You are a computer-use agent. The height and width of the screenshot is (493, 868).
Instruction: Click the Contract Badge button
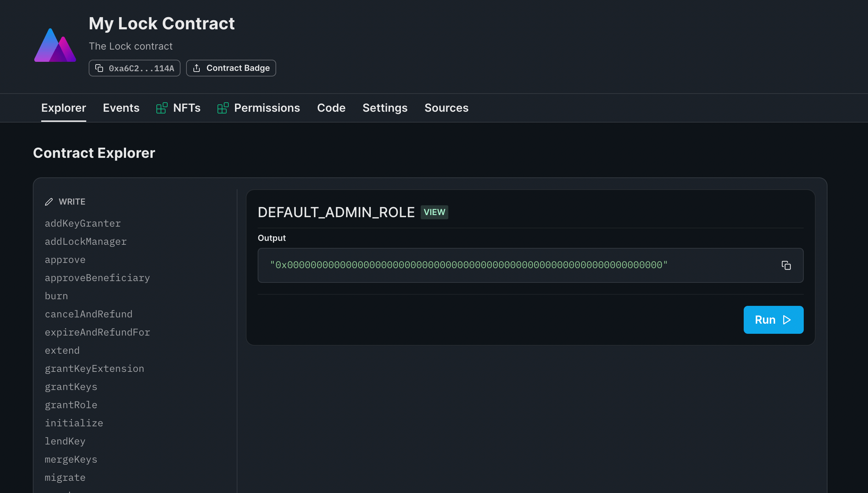(231, 68)
